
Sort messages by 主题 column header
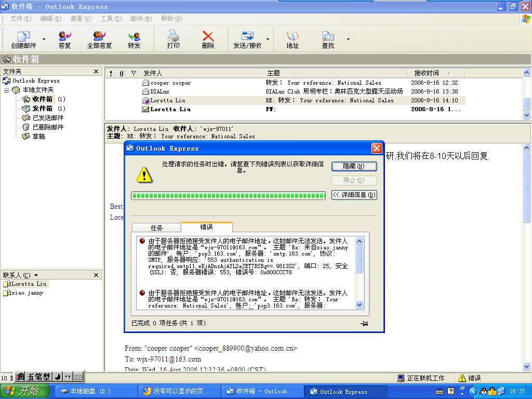point(335,73)
